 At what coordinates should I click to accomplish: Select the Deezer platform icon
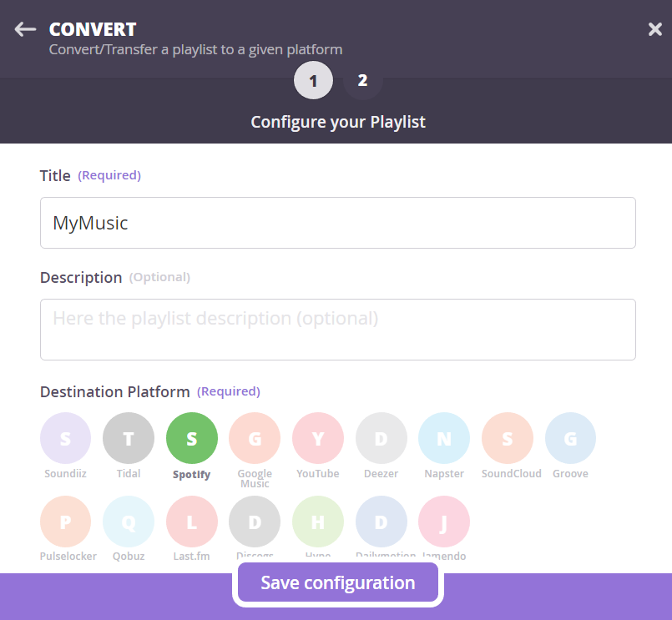(381, 438)
